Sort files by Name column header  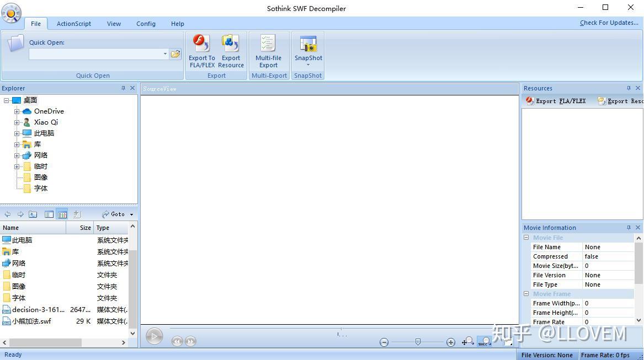(33, 228)
